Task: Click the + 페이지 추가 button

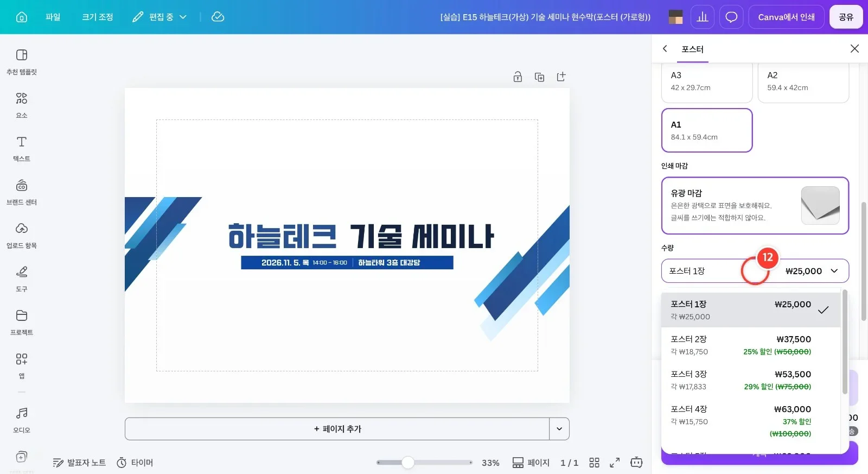Action: (x=337, y=429)
